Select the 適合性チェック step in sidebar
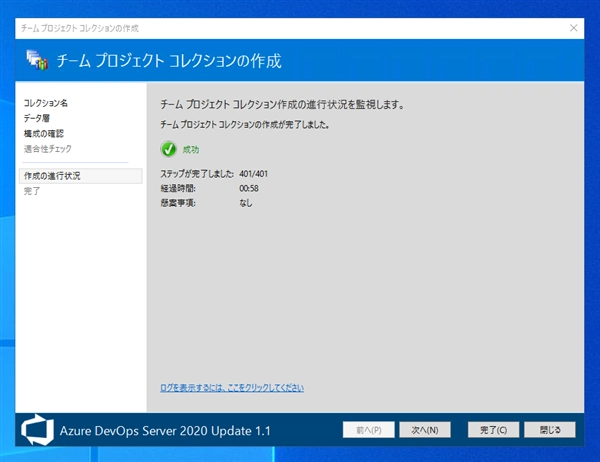600x462 pixels. pyautogui.click(x=47, y=149)
